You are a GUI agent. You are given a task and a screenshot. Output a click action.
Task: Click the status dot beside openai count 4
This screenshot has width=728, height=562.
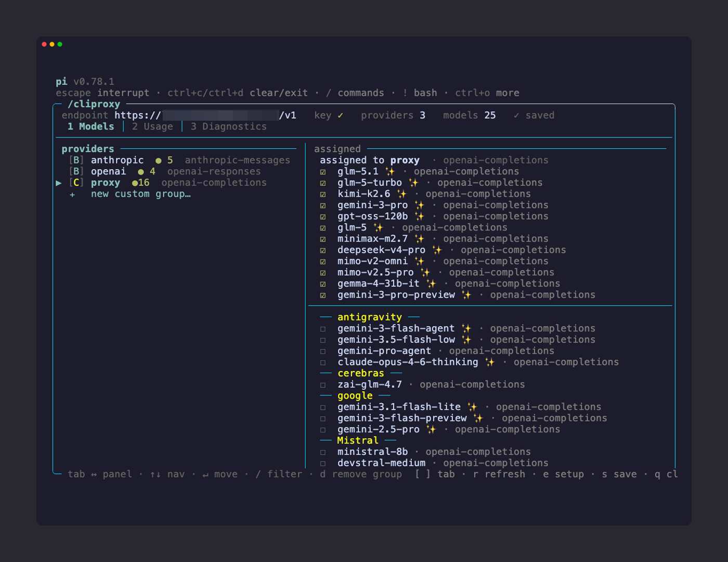pos(141,172)
